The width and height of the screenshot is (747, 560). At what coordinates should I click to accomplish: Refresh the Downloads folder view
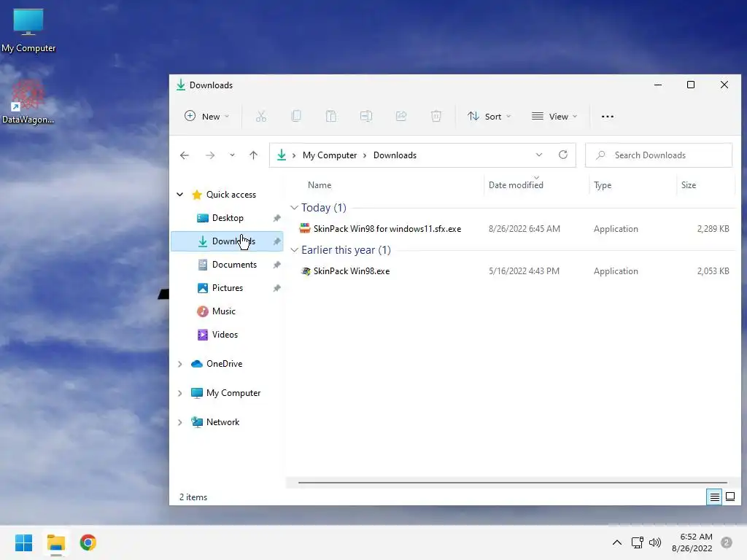pos(563,155)
